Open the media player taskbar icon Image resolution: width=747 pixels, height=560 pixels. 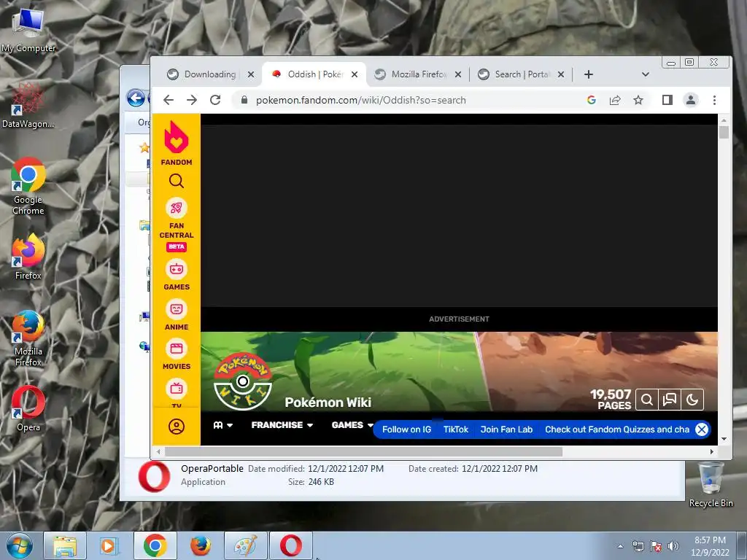(109, 545)
